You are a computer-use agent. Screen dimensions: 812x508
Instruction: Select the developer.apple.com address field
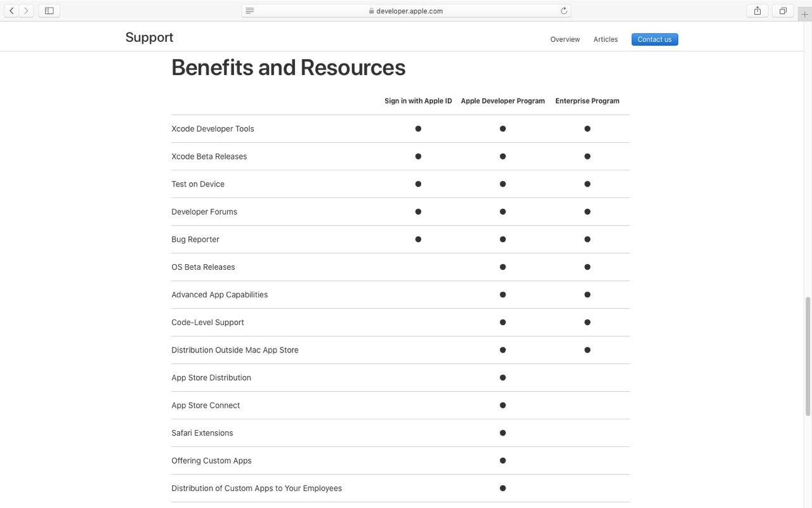[406, 11]
